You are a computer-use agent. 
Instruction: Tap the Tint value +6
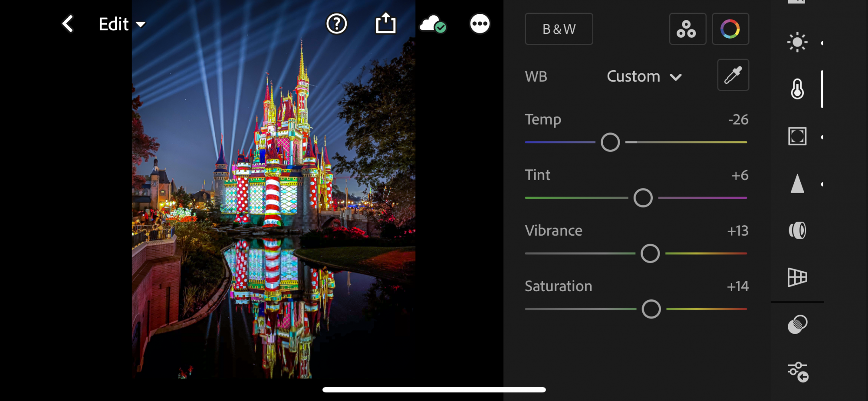point(740,175)
